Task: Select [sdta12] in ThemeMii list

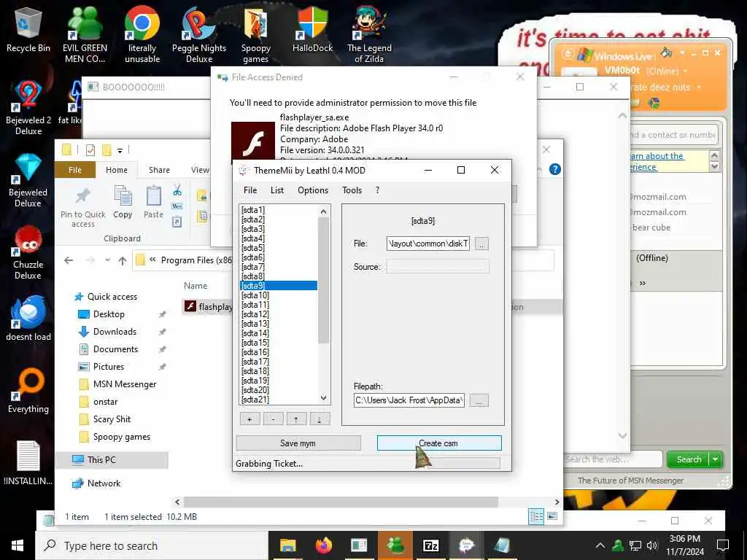Action: [255, 314]
